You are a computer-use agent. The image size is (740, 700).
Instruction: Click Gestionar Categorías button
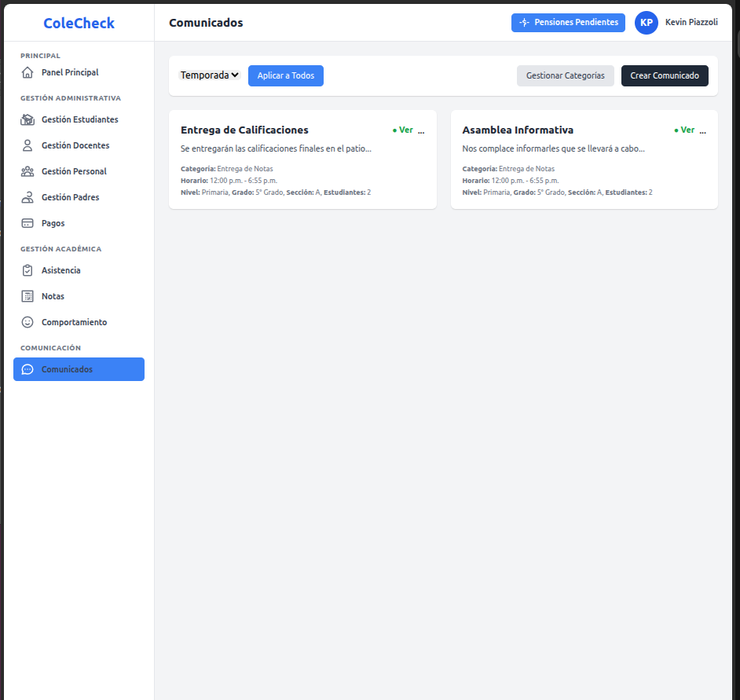(565, 75)
